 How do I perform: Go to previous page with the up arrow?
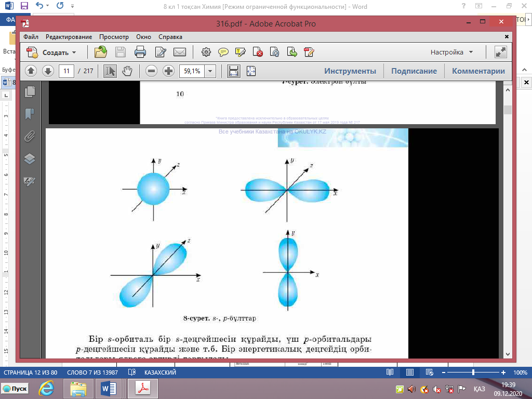coord(31,71)
